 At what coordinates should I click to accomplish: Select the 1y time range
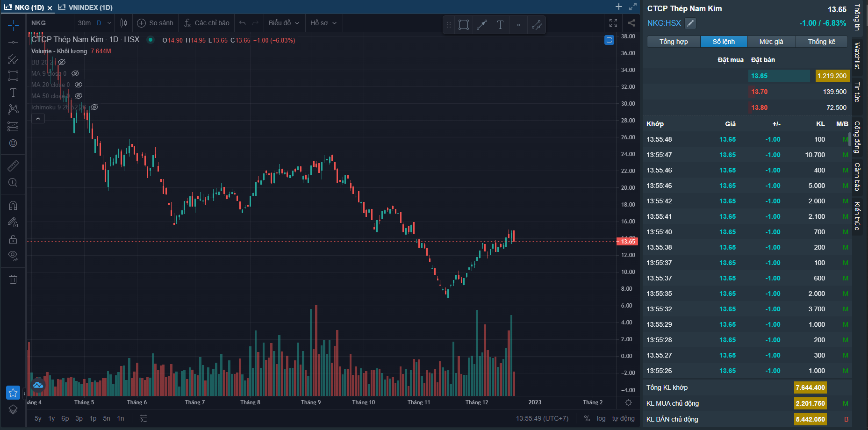click(x=51, y=418)
